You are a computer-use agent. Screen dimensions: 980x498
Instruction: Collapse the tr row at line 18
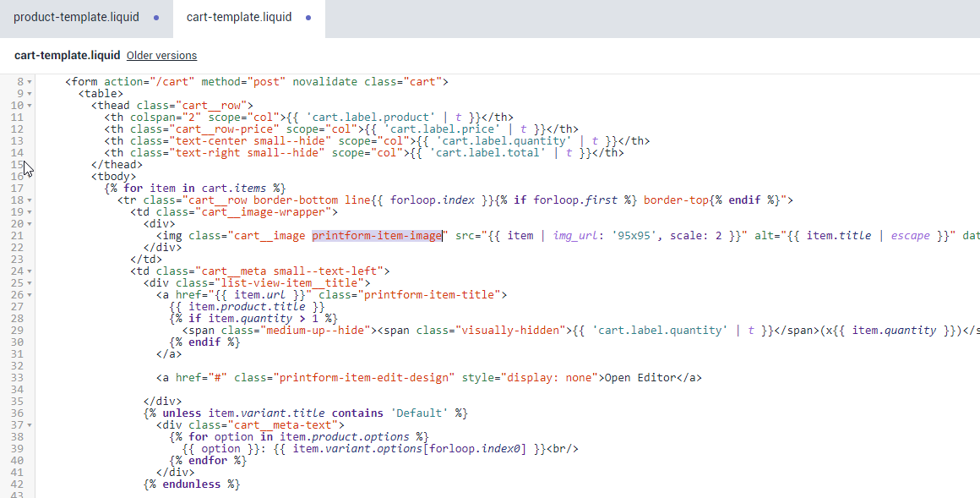[30, 200]
